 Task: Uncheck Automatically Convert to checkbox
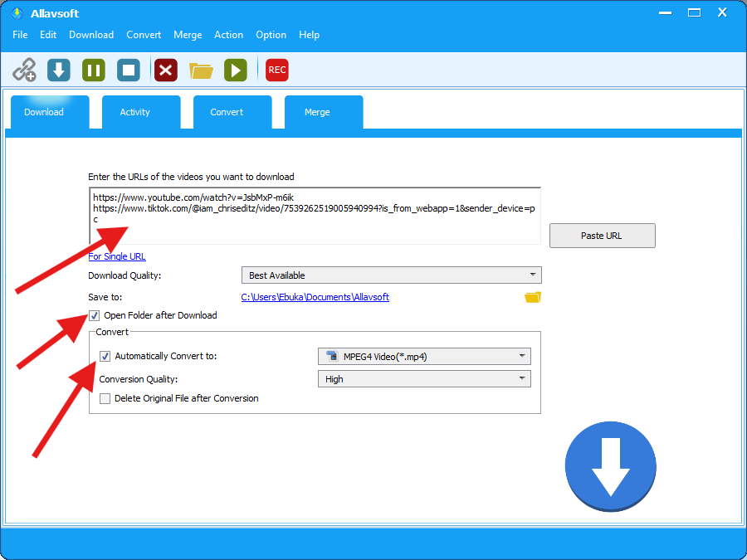coord(105,356)
